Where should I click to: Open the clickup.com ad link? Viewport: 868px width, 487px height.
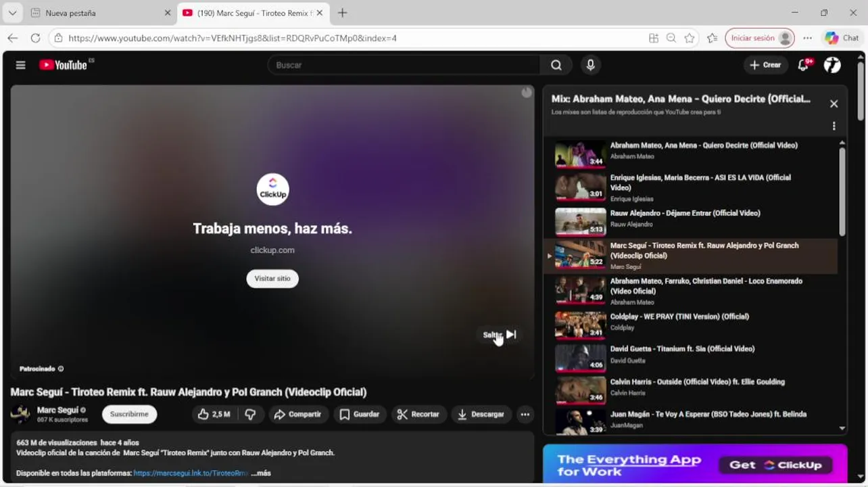point(272,250)
